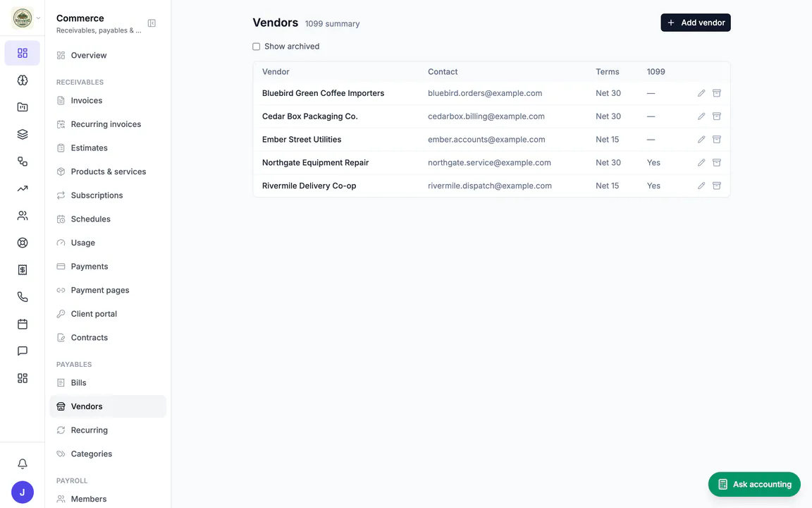
Task: Open Contracts in sidebar
Action: (108, 337)
